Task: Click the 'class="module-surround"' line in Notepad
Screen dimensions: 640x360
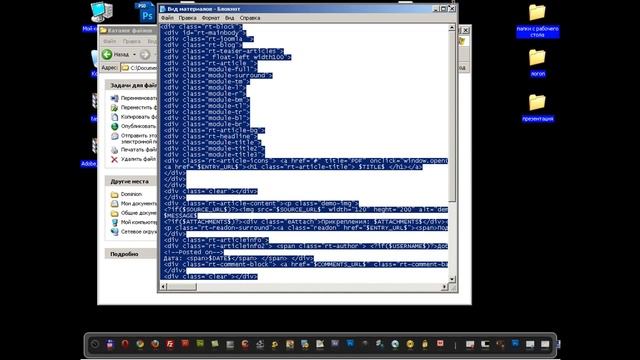Action: (x=218, y=76)
